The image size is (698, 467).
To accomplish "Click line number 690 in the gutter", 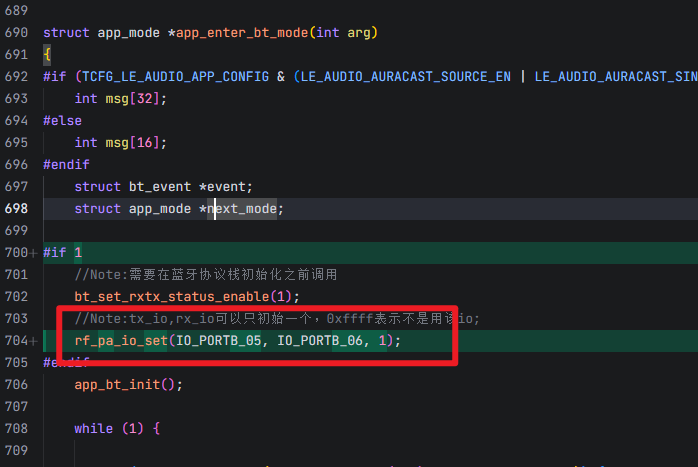I will [16, 32].
